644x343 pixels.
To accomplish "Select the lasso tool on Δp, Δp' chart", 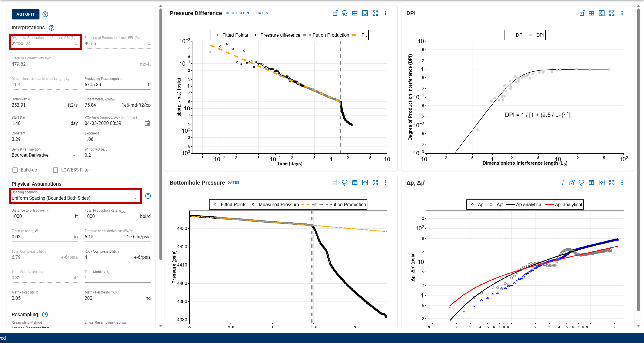I will coord(581,183).
